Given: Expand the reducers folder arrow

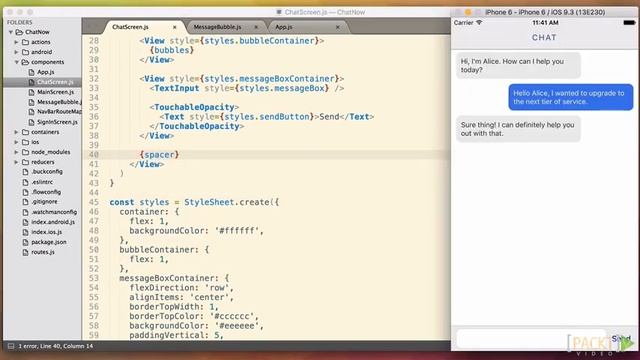Looking at the screenshot, I should 16,162.
